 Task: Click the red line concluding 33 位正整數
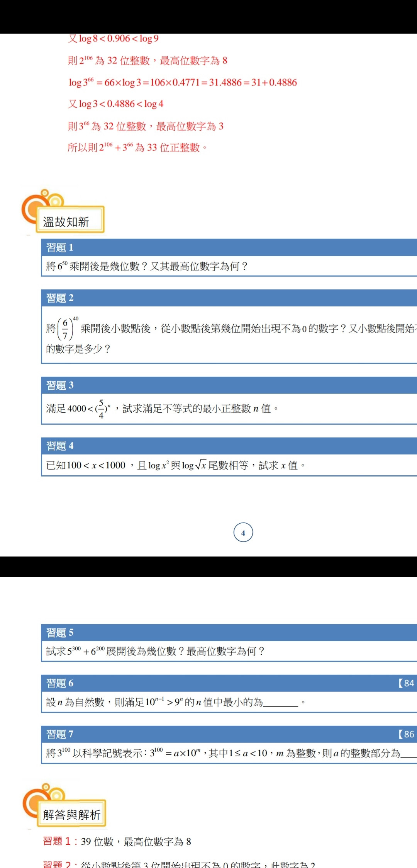137,148
